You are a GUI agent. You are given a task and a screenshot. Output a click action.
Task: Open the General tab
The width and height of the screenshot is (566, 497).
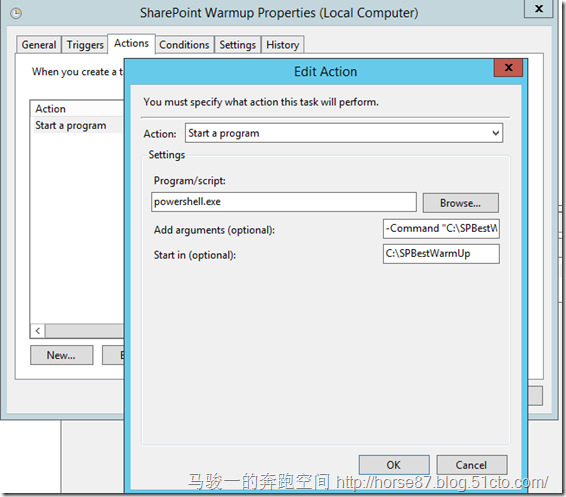click(39, 45)
